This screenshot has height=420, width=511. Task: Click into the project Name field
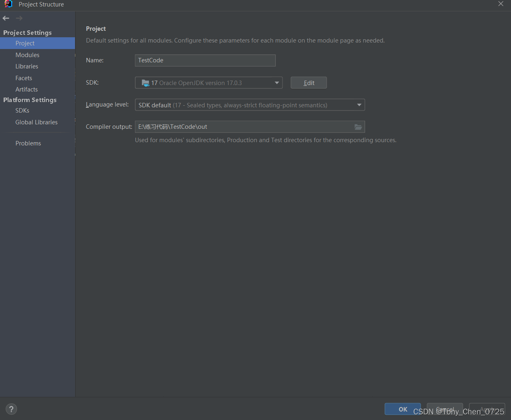pos(205,60)
